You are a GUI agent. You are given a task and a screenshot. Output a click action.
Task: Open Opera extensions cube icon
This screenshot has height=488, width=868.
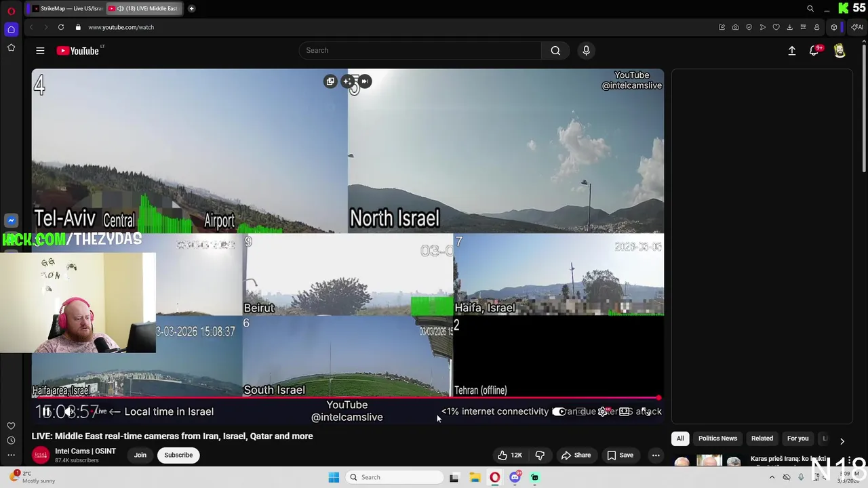(x=834, y=27)
